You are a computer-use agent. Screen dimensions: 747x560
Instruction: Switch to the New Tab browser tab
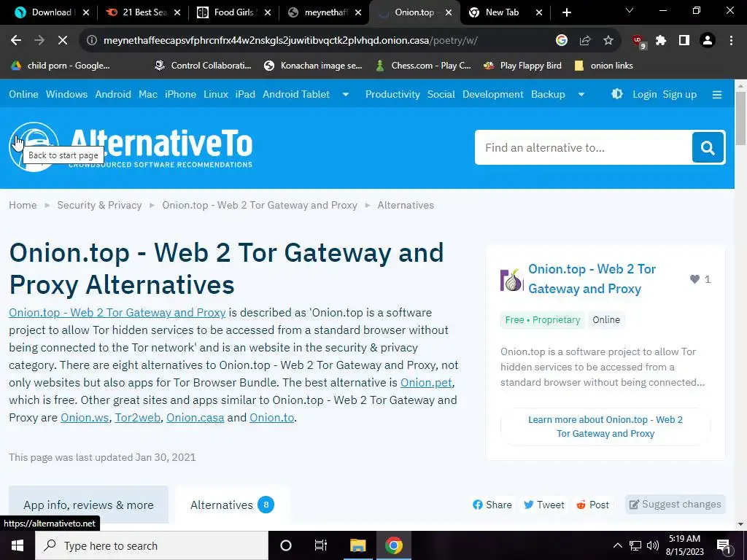click(502, 12)
